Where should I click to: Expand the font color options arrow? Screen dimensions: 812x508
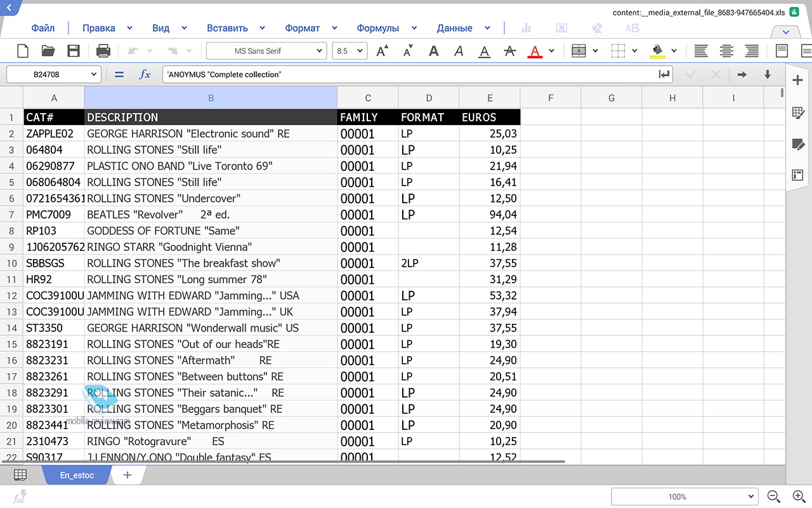pos(551,51)
